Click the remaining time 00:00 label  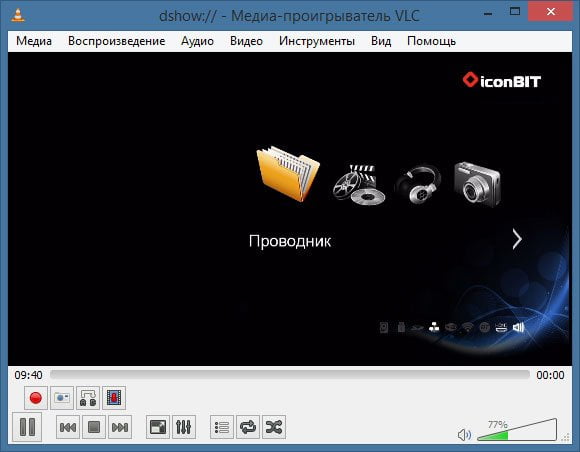pos(550,375)
